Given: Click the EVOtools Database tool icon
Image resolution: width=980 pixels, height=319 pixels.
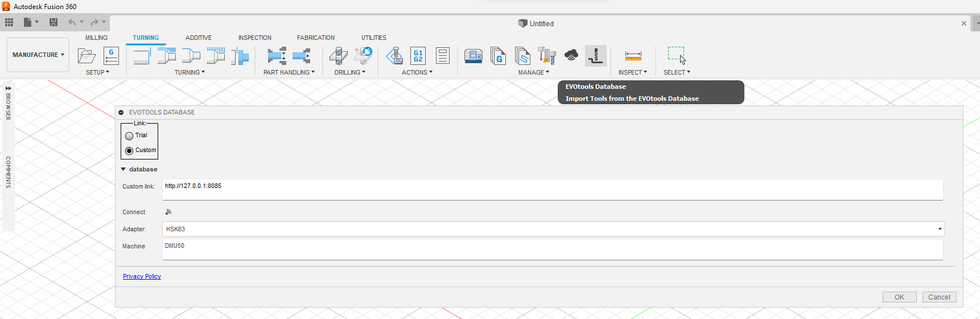Looking at the screenshot, I should 596,56.
